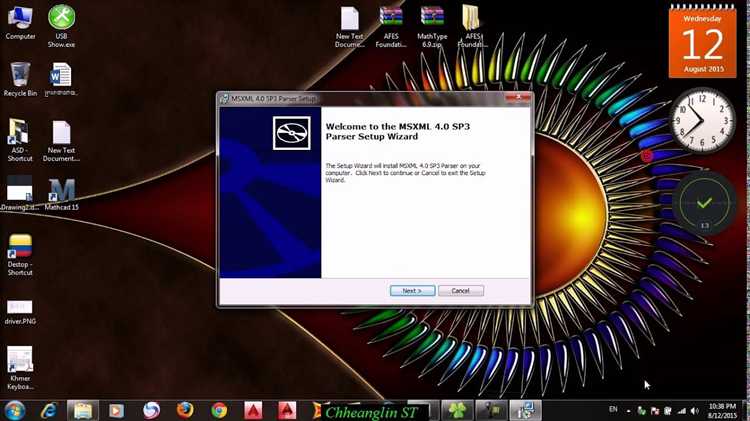Close the MSXML 4.0 SP3 Parser Setup window
Viewport: 750px width, 421px height.
[518, 98]
